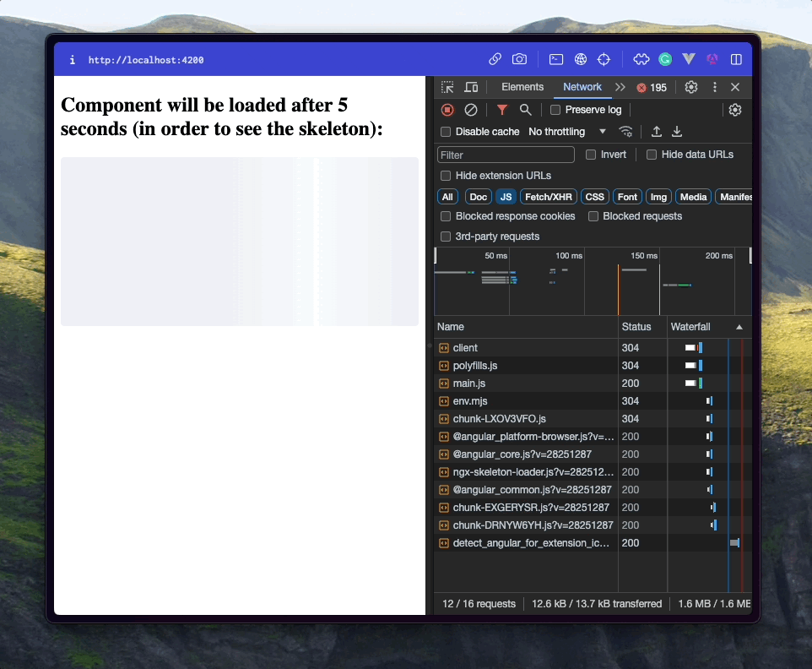Click the site info icon in address bar
Image resolution: width=812 pixels, height=669 pixels.
point(72,60)
